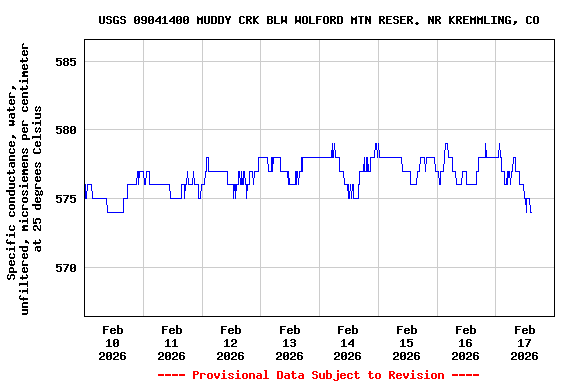Click the 'Specific conductance' y-axis title
The width and height of the screenshot is (576, 384).
point(24,179)
